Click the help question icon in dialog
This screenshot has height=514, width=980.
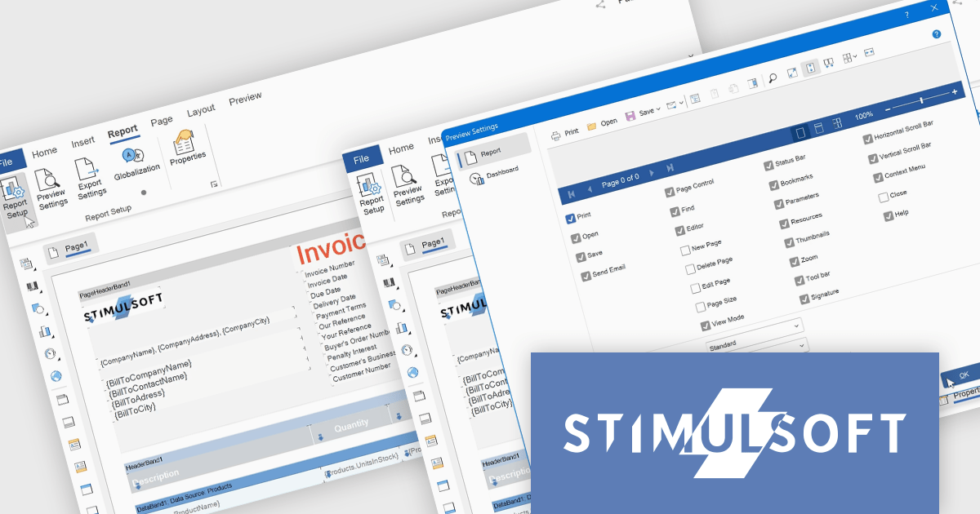937,34
